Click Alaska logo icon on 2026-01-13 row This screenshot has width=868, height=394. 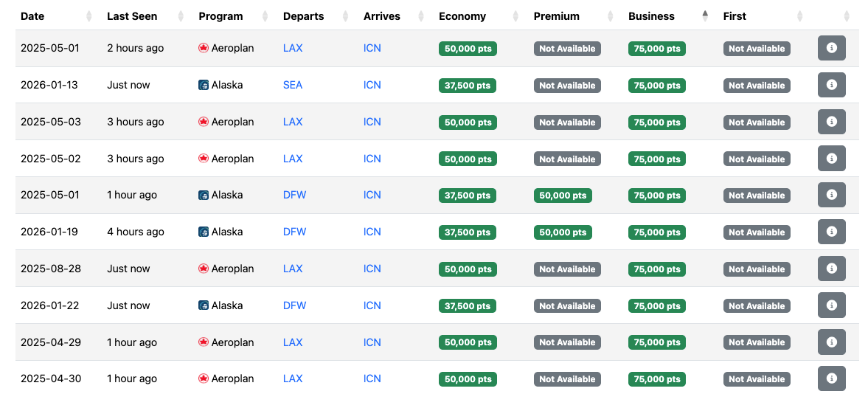point(203,85)
